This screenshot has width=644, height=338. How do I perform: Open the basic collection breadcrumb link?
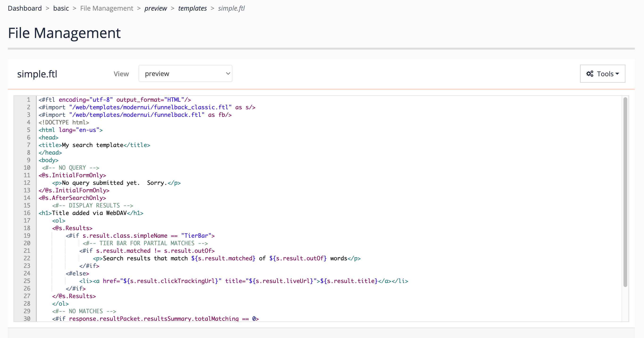click(x=61, y=8)
